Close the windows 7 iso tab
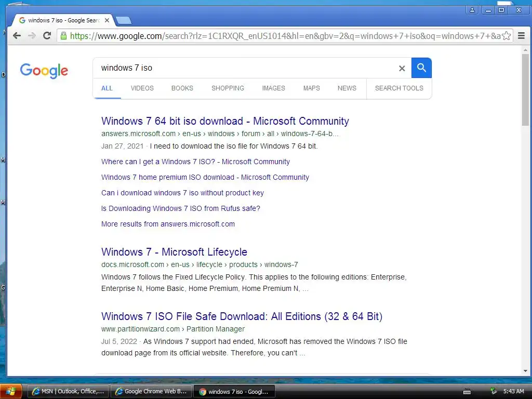The height and width of the screenshot is (399, 532). click(x=107, y=20)
